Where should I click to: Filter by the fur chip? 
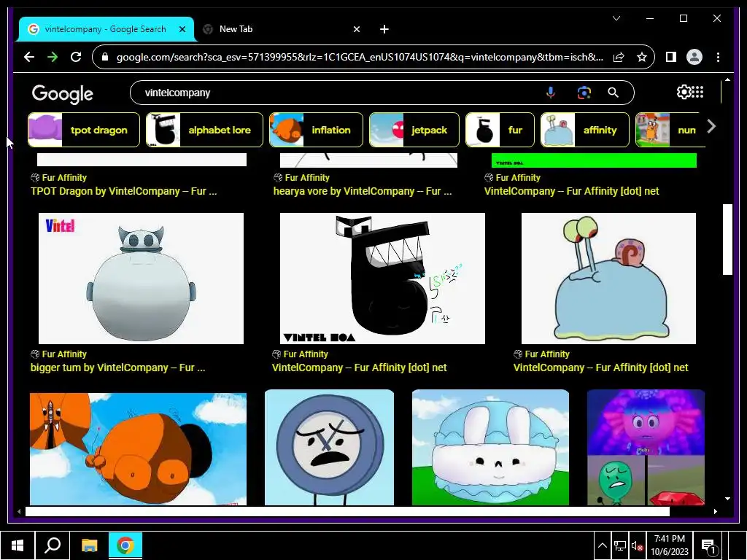tap(500, 130)
